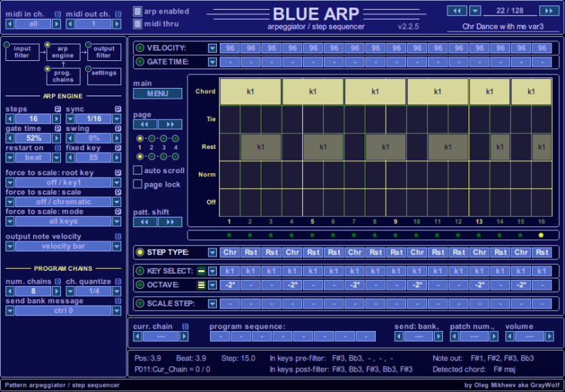
Task: Enable the page lock checkbox
Action: tap(138, 184)
